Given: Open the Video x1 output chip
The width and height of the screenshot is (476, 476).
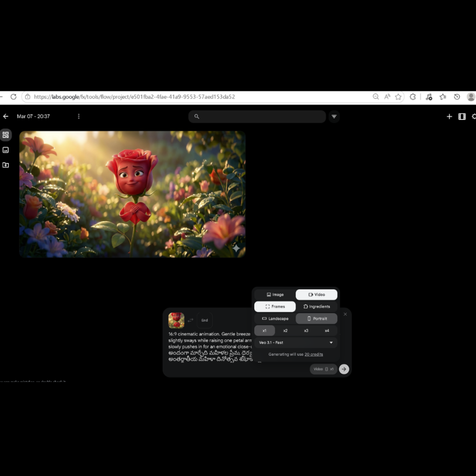Looking at the screenshot, I should [x=323, y=369].
